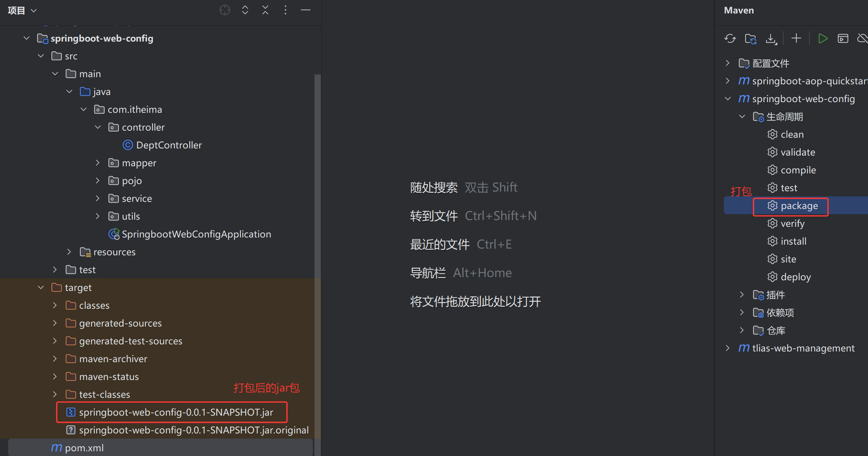The width and height of the screenshot is (868, 456).
Task: Expand the mapper package
Action: (x=98, y=163)
